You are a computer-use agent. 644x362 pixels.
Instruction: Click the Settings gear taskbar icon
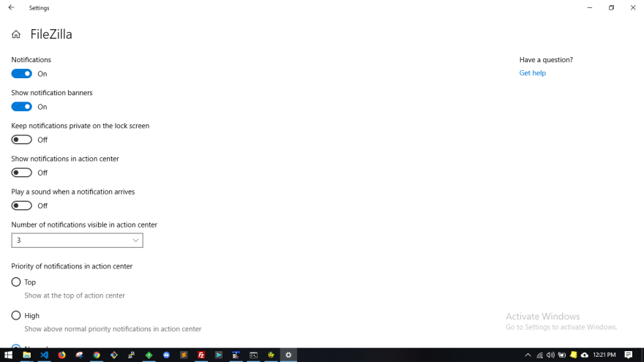tap(288, 355)
